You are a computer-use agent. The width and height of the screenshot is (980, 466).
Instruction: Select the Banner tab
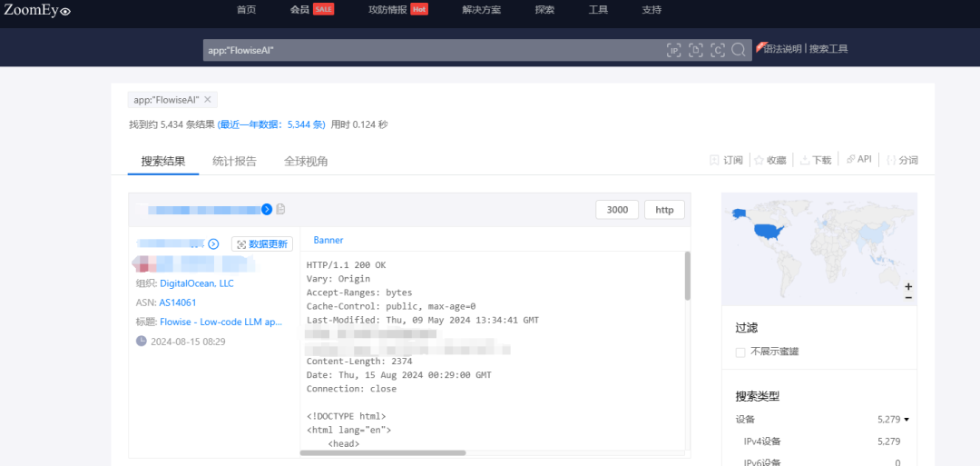pos(328,240)
